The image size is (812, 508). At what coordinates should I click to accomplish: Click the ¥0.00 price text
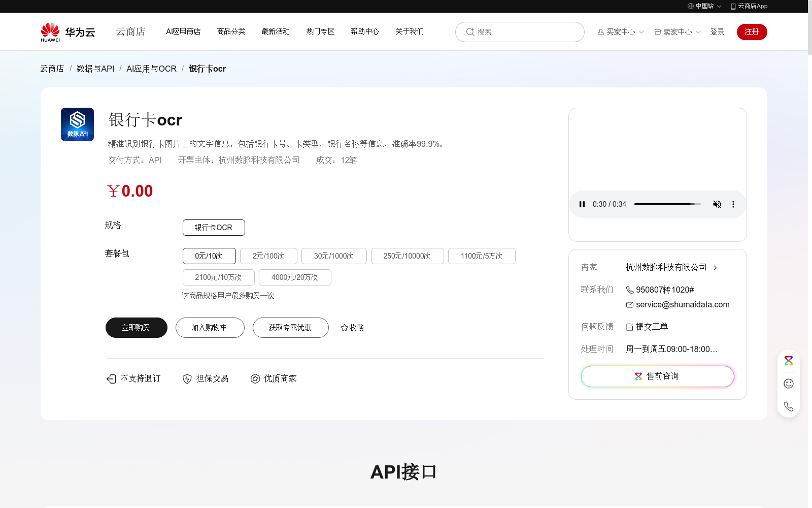click(x=130, y=191)
